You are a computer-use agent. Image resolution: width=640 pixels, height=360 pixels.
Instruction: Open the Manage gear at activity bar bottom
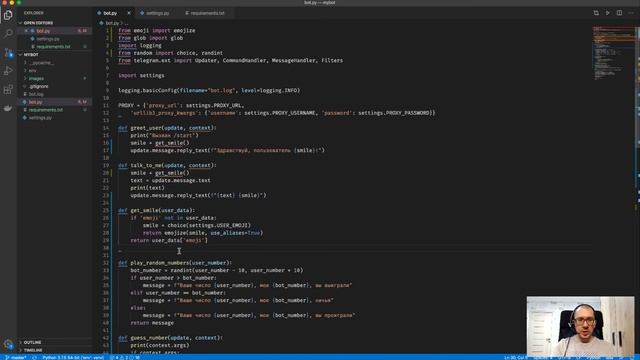[8, 344]
